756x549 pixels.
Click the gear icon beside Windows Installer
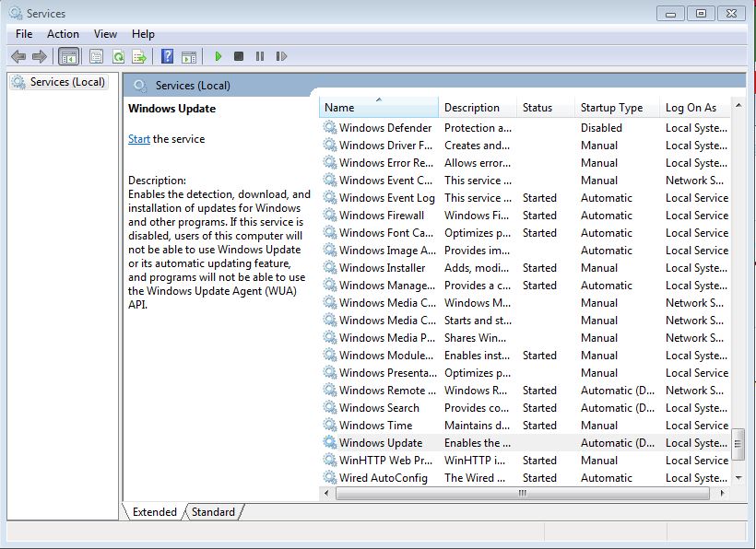330,267
